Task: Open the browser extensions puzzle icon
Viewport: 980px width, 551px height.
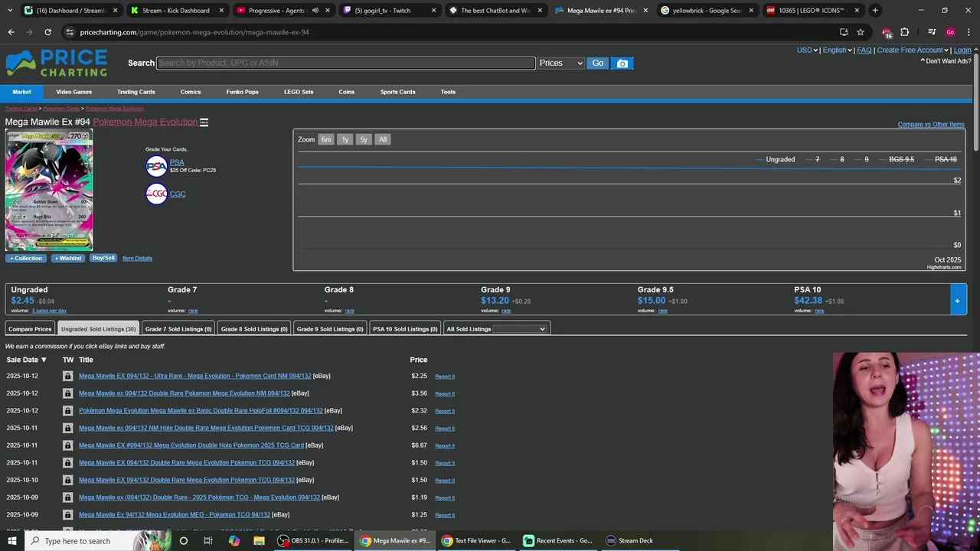Action: click(904, 32)
